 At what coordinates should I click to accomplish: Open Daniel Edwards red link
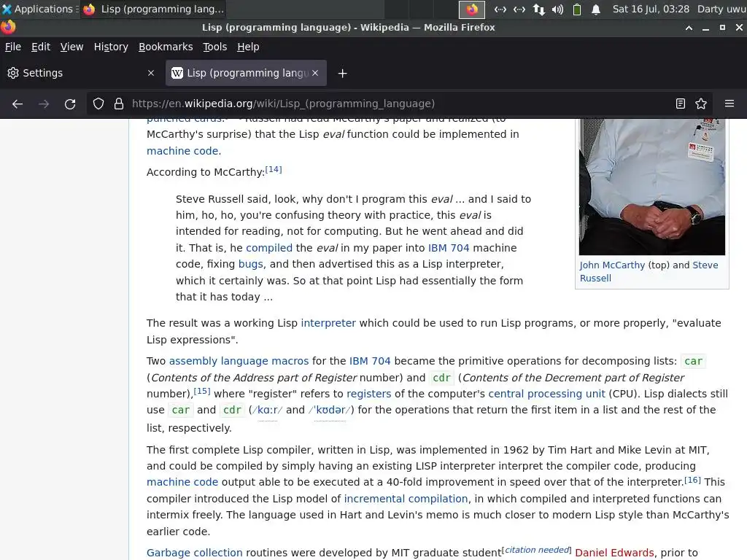(614, 553)
